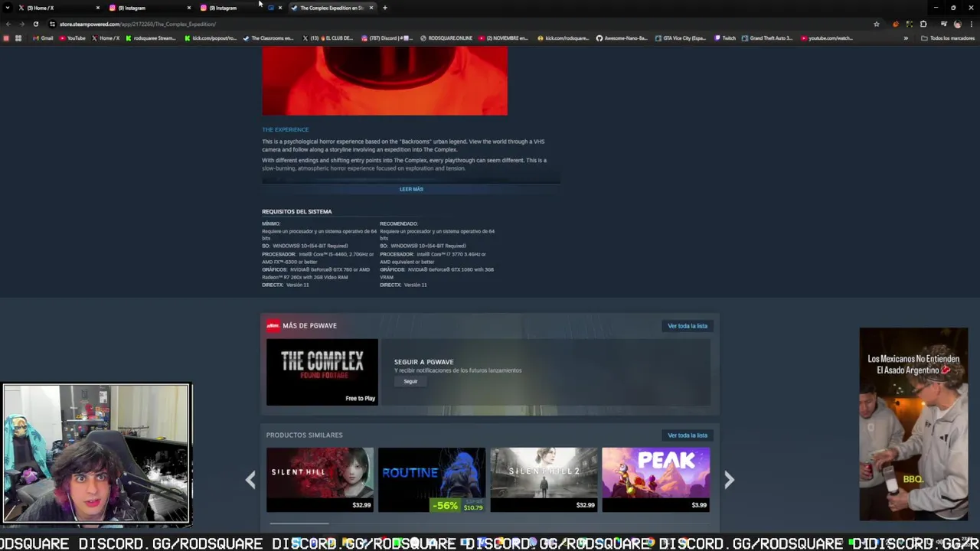Open PGWAVE developer logo icon

tap(273, 326)
